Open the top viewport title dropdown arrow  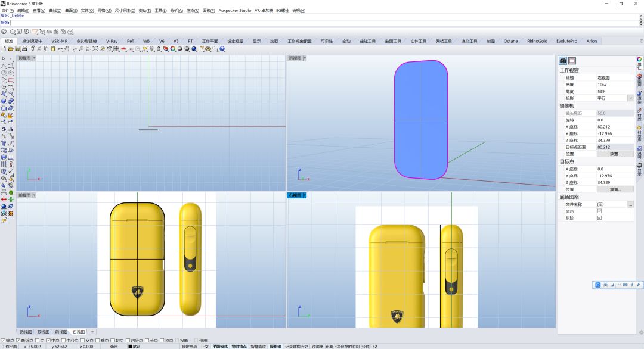point(34,58)
